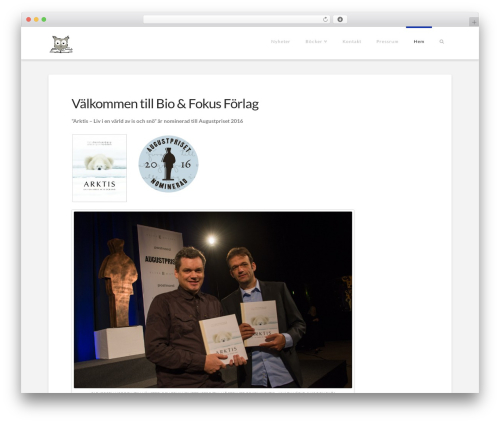
Task: Open the photo of two men holding Arktis books
Action: 213,300
